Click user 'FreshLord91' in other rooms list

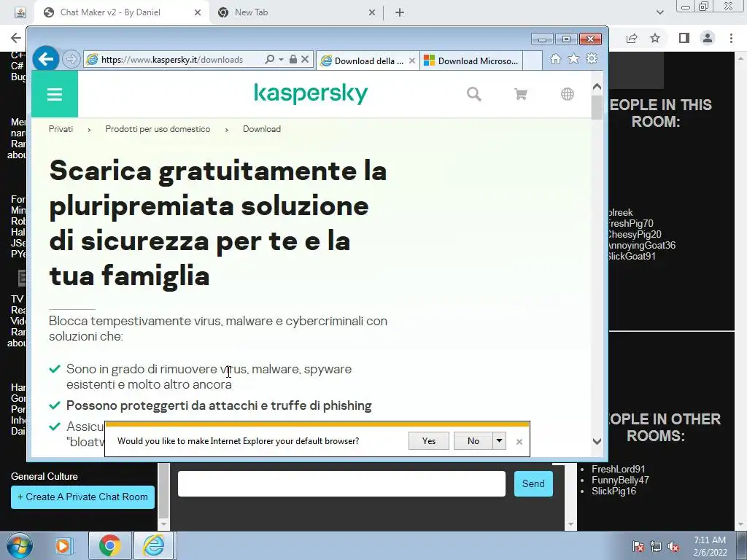pos(619,469)
